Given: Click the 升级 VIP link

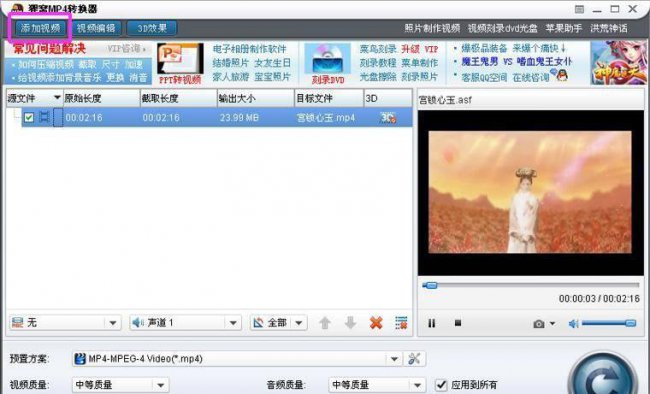Looking at the screenshot, I should tap(420, 49).
